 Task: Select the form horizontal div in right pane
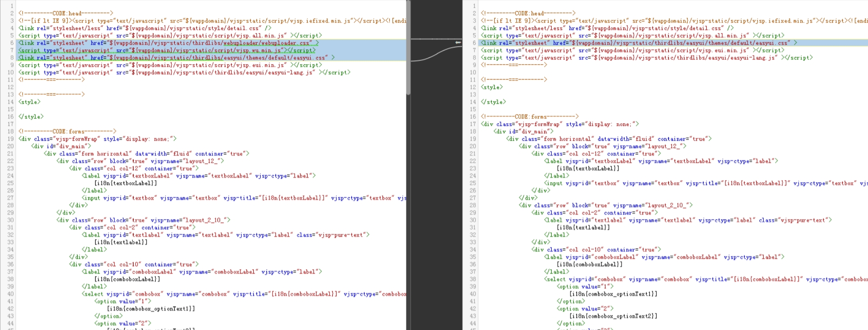click(609, 139)
